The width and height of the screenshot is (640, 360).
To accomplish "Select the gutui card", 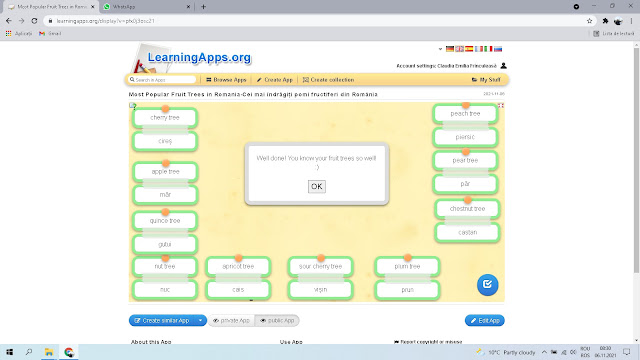I will click(165, 244).
